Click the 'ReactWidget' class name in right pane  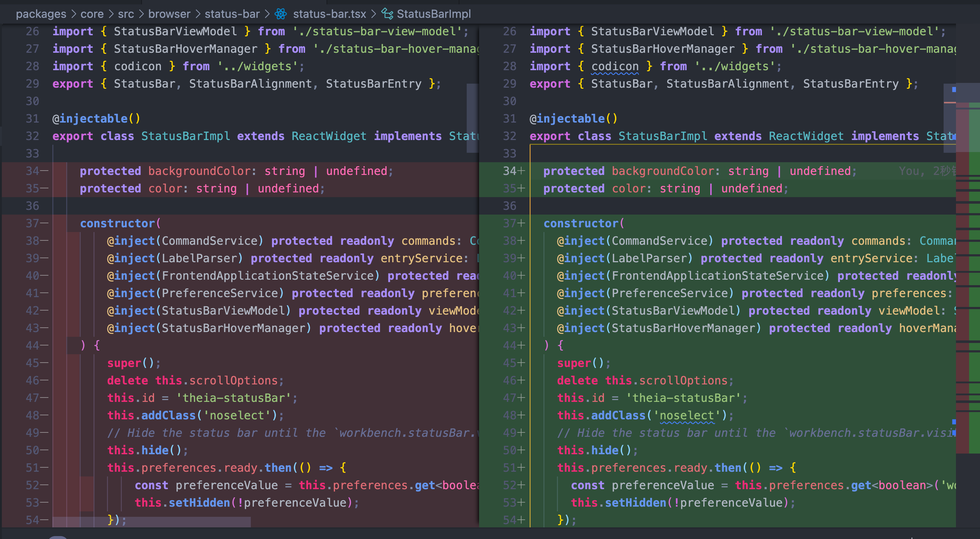[x=806, y=136]
